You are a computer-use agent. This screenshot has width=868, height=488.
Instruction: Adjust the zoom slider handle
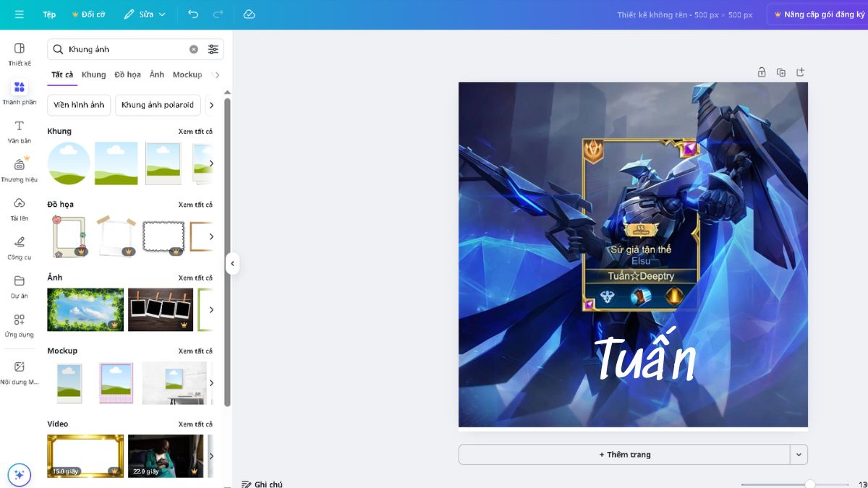click(810, 484)
